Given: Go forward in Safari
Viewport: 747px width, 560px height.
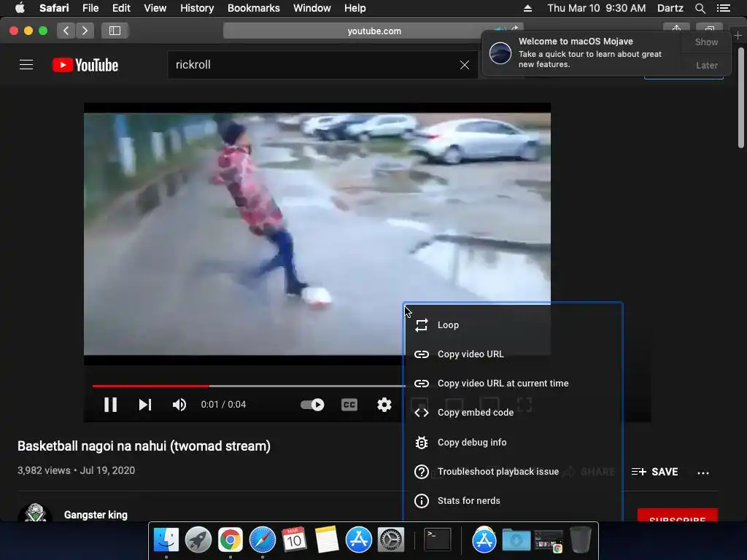Looking at the screenshot, I should click(x=85, y=31).
